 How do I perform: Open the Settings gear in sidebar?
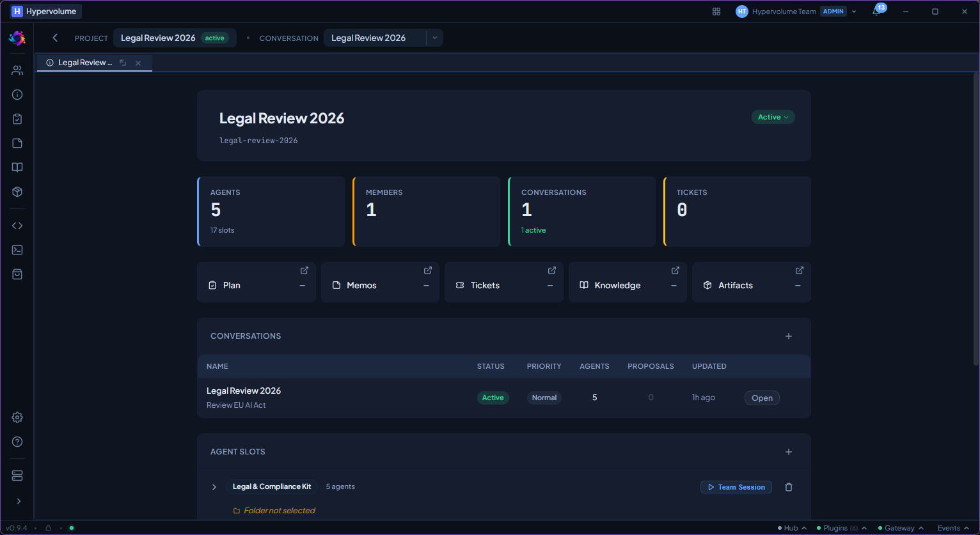pyautogui.click(x=17, y=417)
